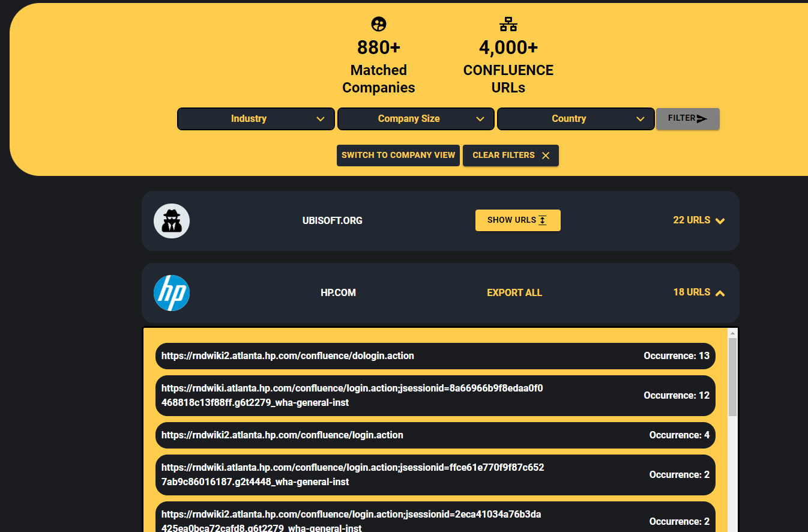Click the Matched Companies face icon
Screen dimensions: 808x532
379,24
